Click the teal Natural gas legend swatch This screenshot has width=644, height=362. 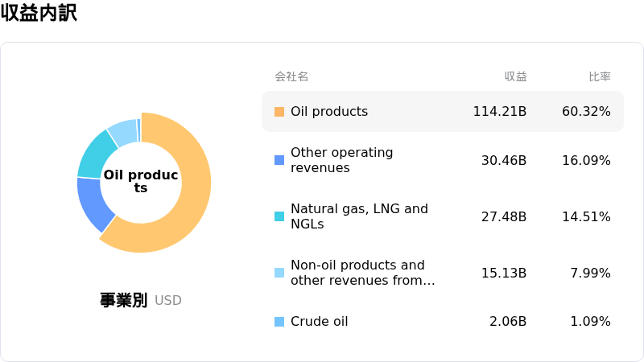coord(279,216)
